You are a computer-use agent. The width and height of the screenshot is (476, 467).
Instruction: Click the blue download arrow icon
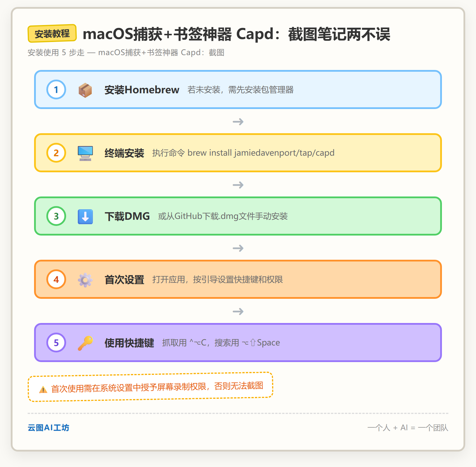tap(85, 217)
